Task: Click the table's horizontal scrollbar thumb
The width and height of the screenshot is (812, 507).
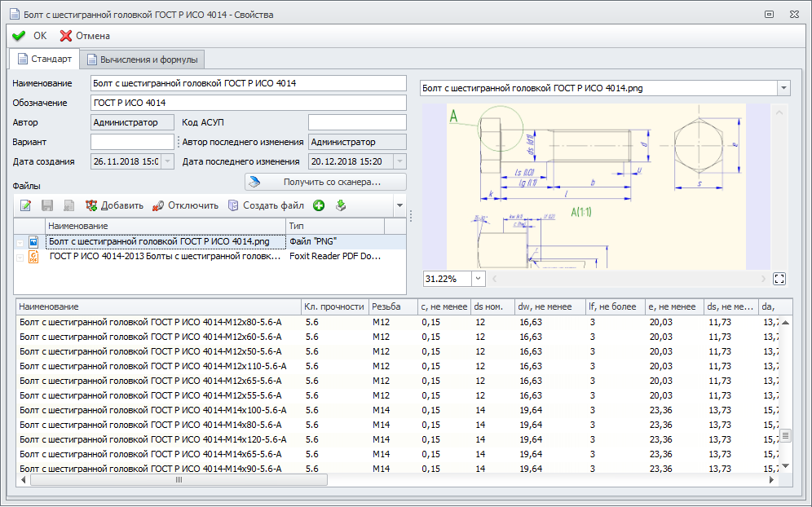Action: 179,480
